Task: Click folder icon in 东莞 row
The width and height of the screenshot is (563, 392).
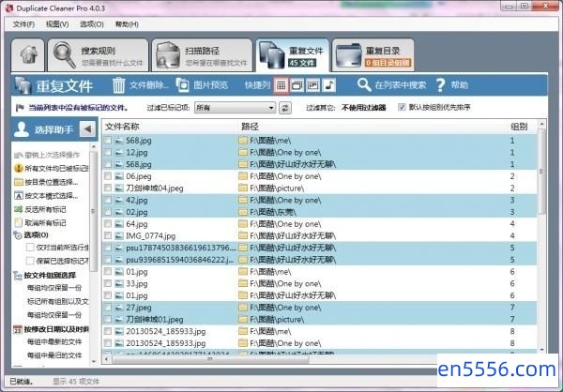Action: click(x=243, y=212)
